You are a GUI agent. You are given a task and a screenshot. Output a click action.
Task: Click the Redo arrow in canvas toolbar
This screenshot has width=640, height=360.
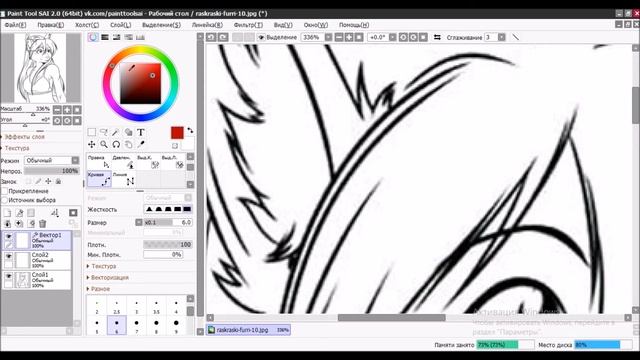[223, 37]
